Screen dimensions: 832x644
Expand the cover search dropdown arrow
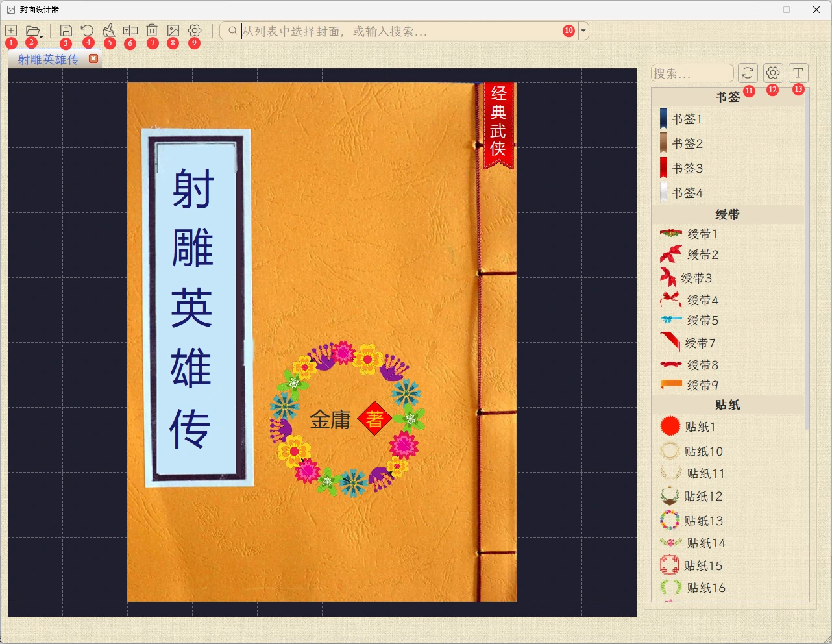[583, 31]
